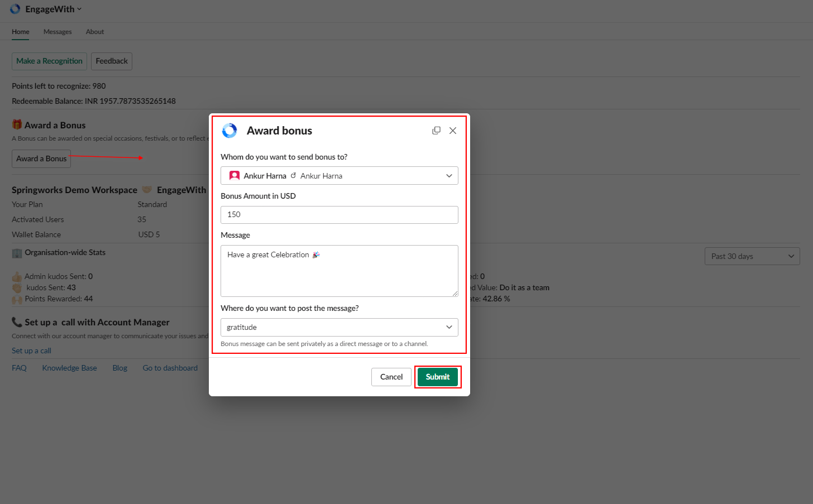
Task: Click the Bonus Amount in USD field
Action: [339, 215]
